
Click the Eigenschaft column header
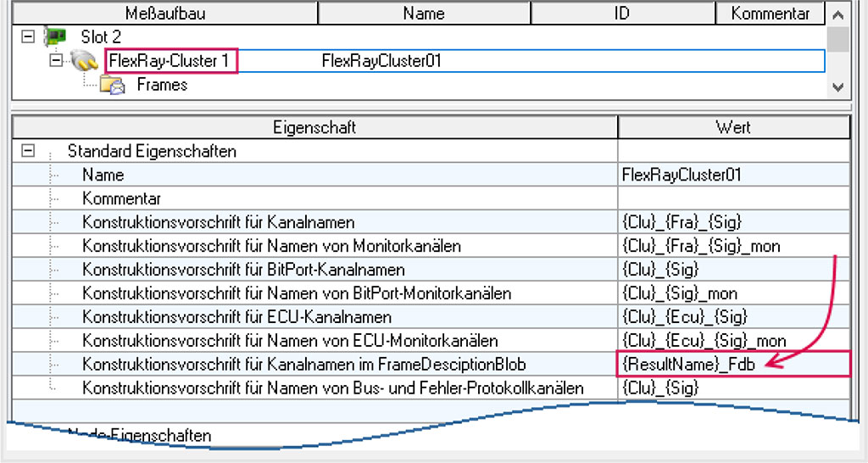point(314,128)
